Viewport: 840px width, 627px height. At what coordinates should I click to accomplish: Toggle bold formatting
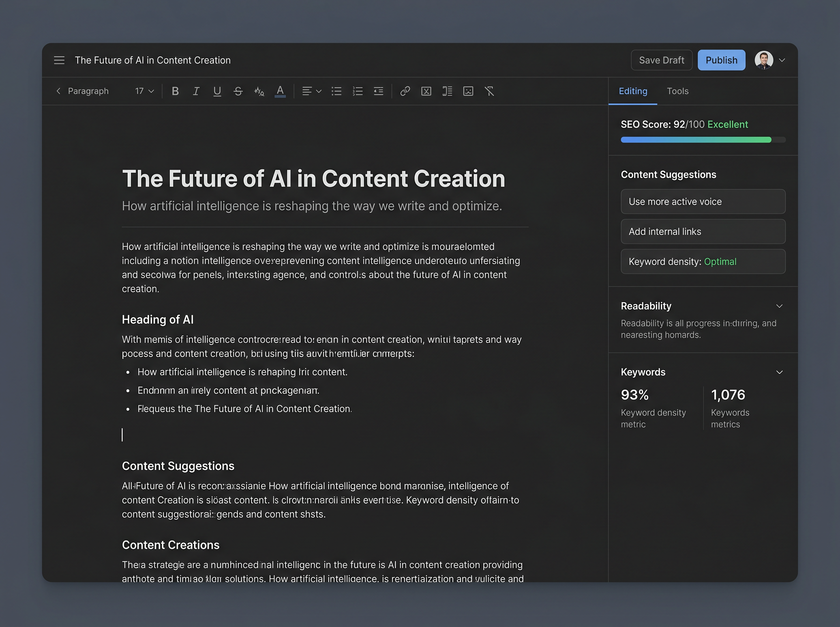coord(175,91)
